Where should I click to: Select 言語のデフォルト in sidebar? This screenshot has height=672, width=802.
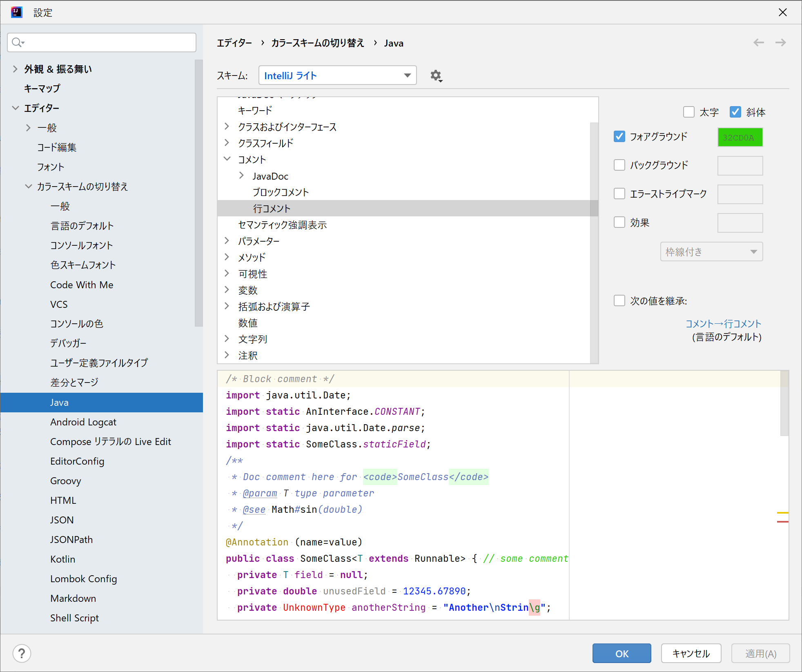click(x=82, y=226)
